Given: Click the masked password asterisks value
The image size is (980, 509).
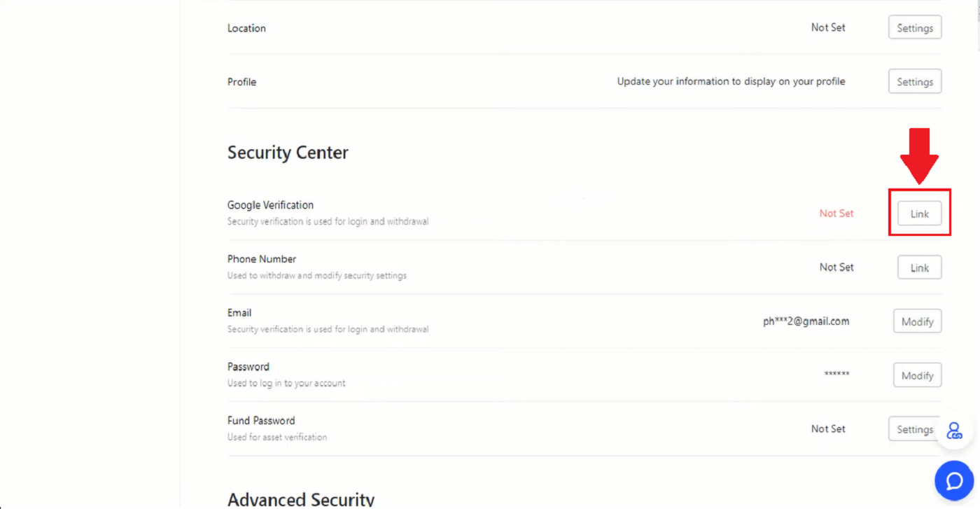Looking at the screenshot, I should click(x=836, y=375).
